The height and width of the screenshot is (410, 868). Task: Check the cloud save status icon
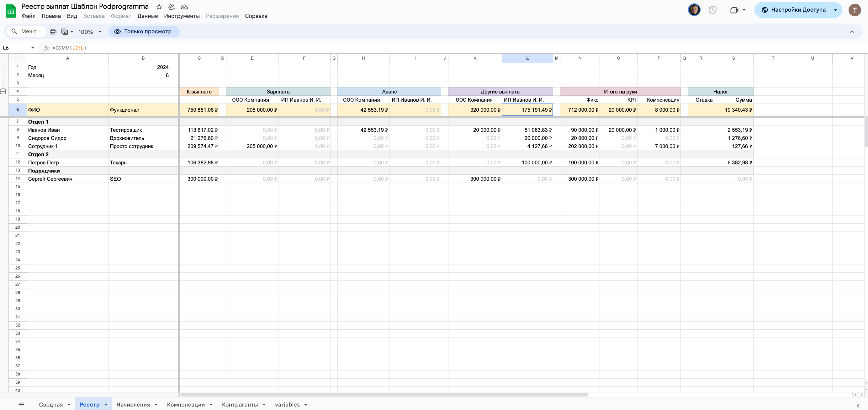(x=184, y=7)
